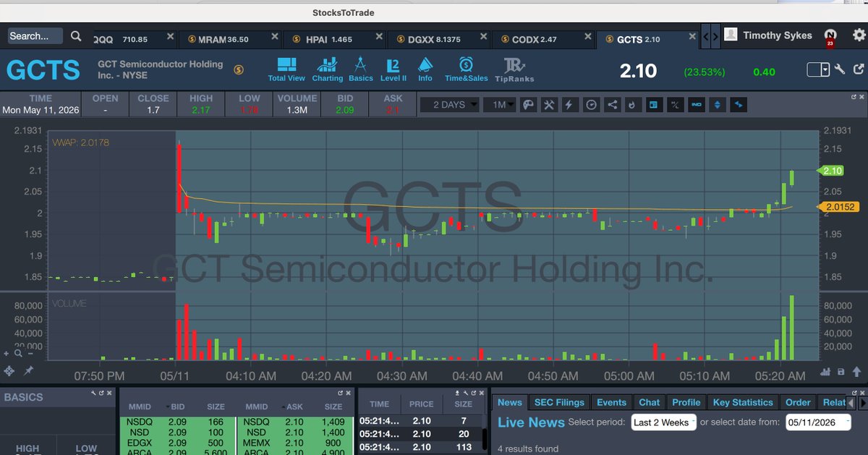This screenshot has height=455, width=868.
Task: Click the blue up-down arrows icon
Action: tap(718, 105)
